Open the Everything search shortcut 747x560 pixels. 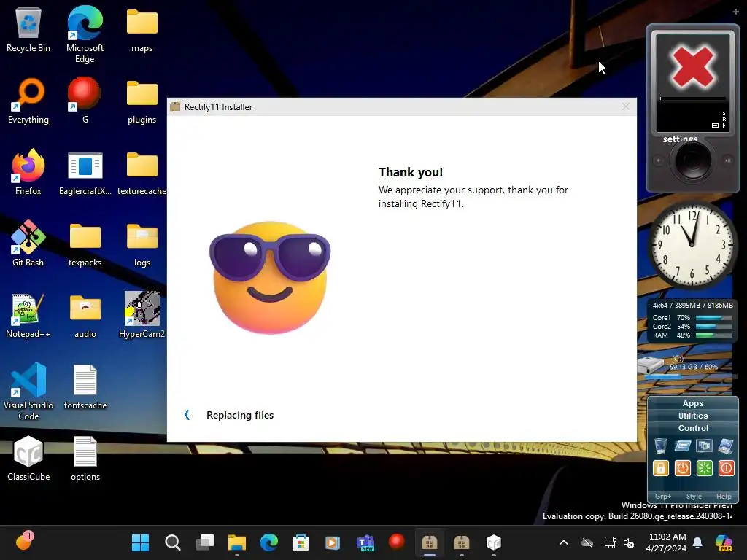point(28,101)
